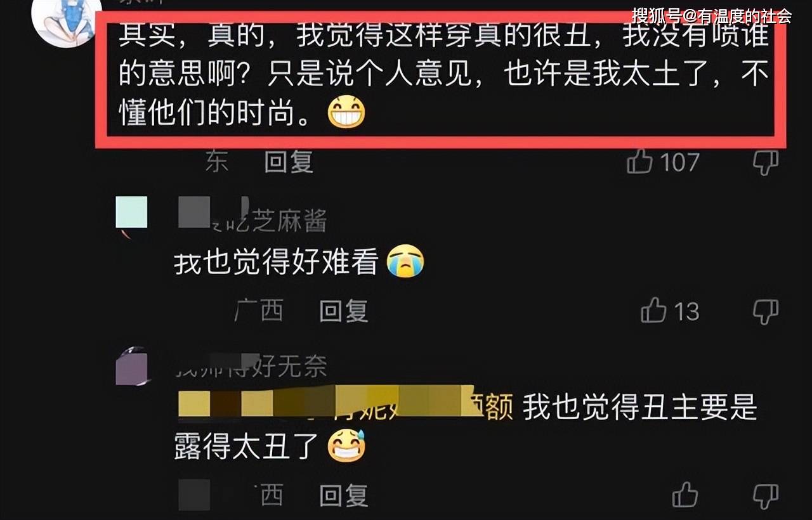Dislike the red-boxed top comment

coord(765,163)
